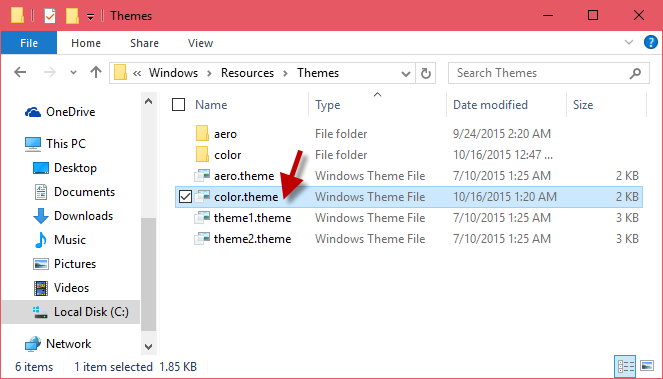Select the theme2.theme file icon
The height and width of the screenshot is (379, 663).
tap(202, 239)
